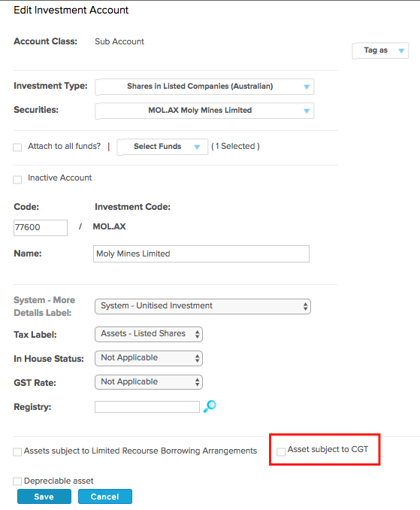The image size is (420, 510).
Task: Click the Securities dropdown arrow icon
Action: point(307,111)
